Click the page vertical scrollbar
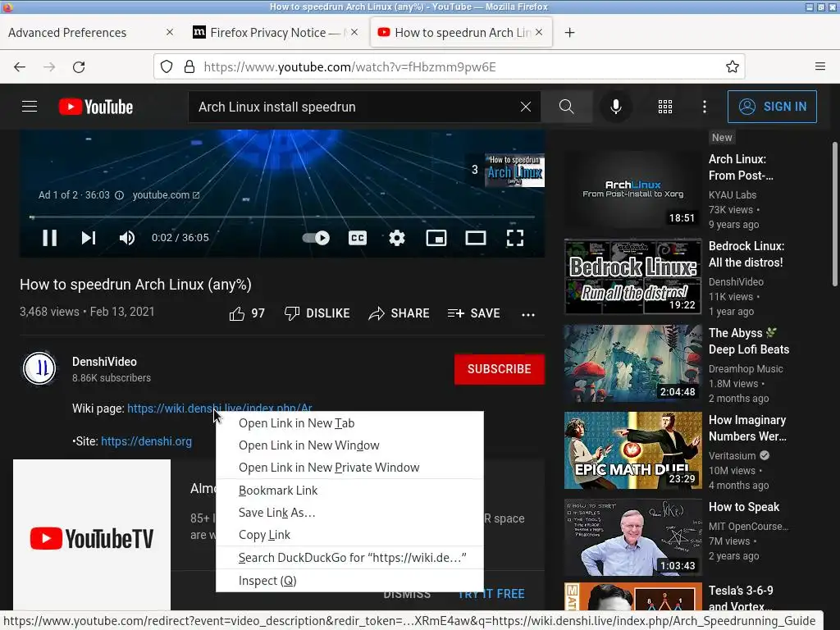This screenshot has height=630, width=840. [834, 214]
